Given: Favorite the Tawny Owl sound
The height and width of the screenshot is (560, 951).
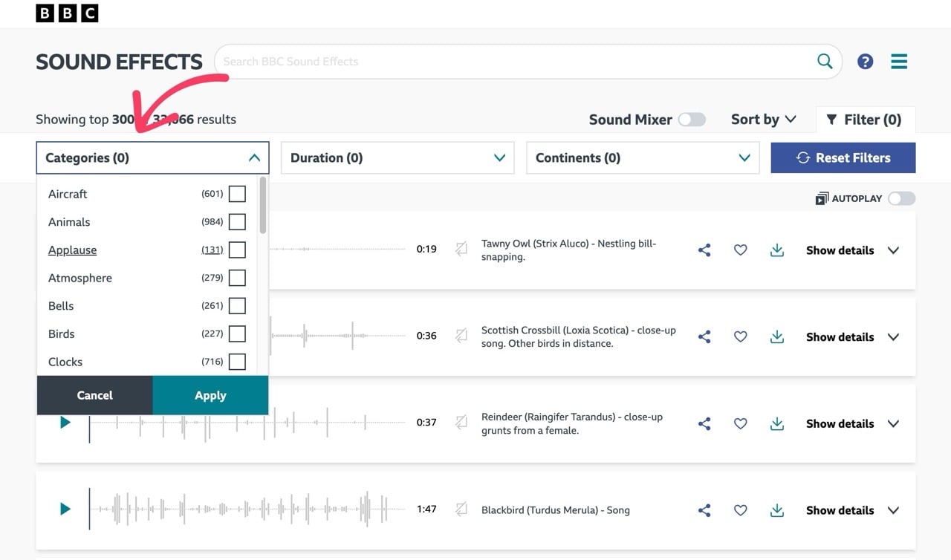Looking at the screenshot, I should click(x=740, y=250).
